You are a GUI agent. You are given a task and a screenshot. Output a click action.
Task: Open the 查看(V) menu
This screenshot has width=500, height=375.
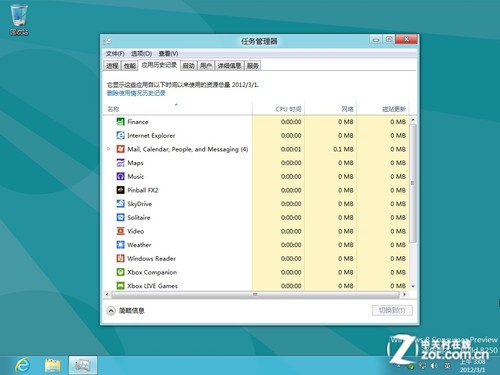click(x=168, y=54)
